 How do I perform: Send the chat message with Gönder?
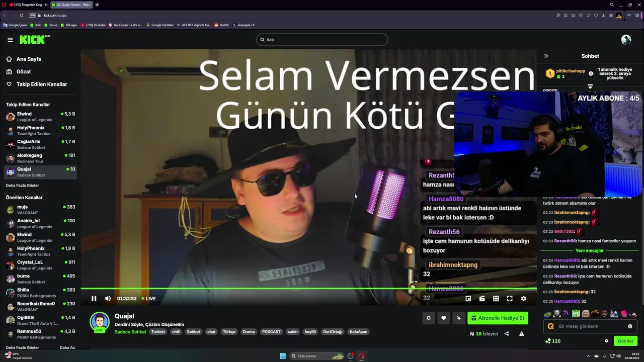625,341
